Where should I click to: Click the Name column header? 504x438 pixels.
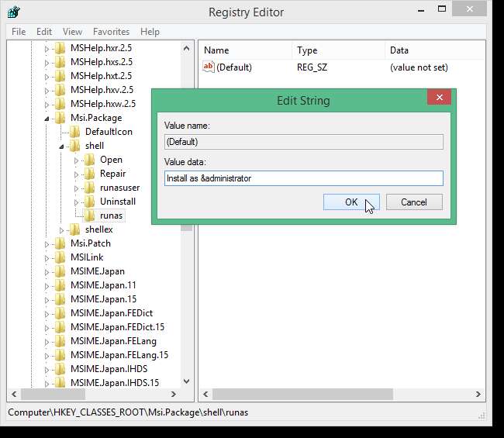click(247, 50)
